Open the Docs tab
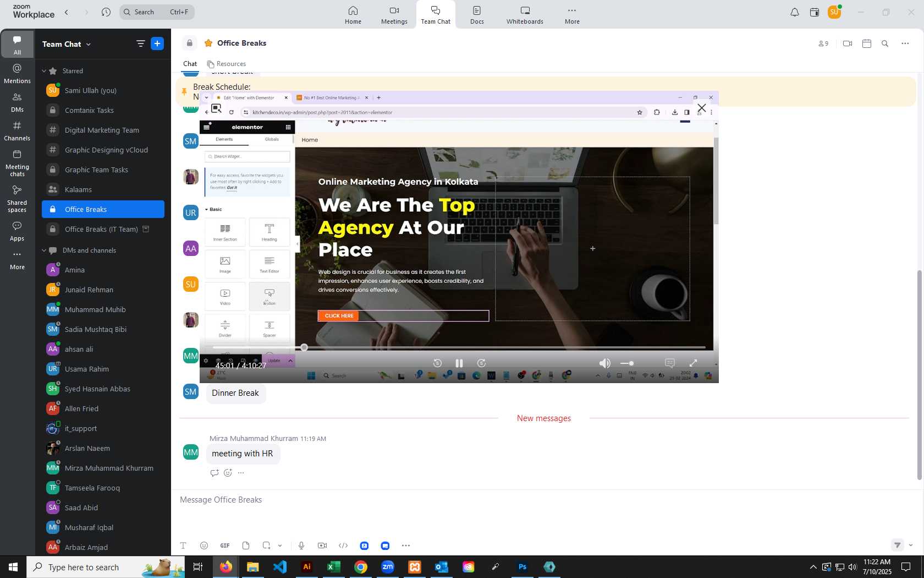This screenshot has width=924, height=578. click(x=477, y=15)
